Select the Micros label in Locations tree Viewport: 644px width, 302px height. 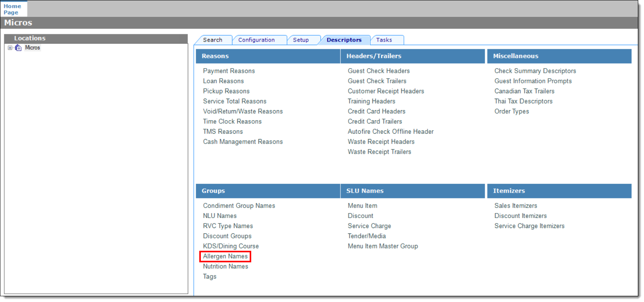32,48
